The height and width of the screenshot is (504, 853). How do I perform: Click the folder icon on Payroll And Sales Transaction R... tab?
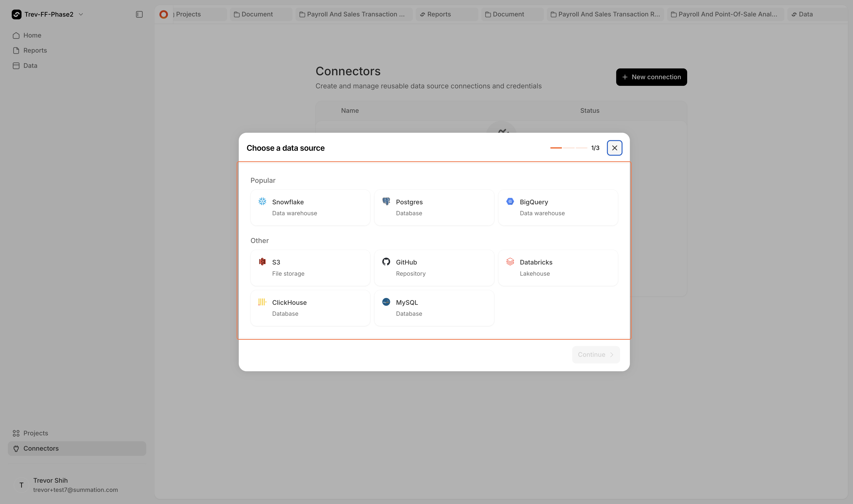click(x=553, y=14)
